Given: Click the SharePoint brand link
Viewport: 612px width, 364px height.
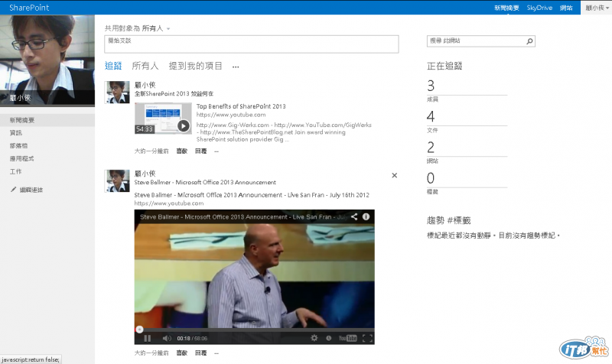Looking at the screenshot, I should [x=29, y=8].
